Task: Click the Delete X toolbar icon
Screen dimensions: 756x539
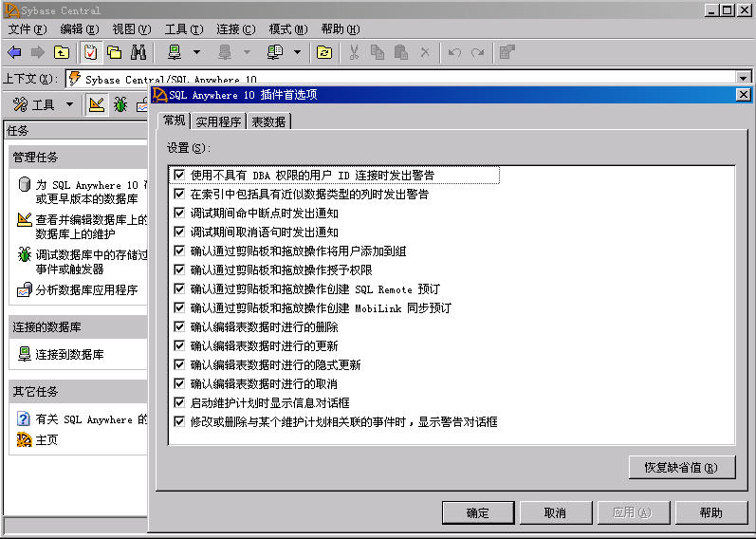Action: [x=425, y=52]
